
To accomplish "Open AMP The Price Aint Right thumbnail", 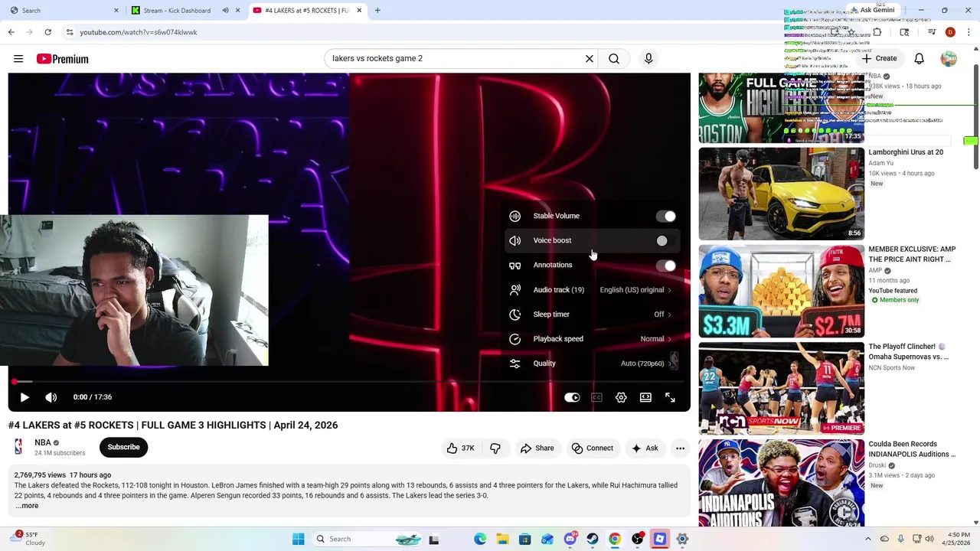I will [781, 291].
